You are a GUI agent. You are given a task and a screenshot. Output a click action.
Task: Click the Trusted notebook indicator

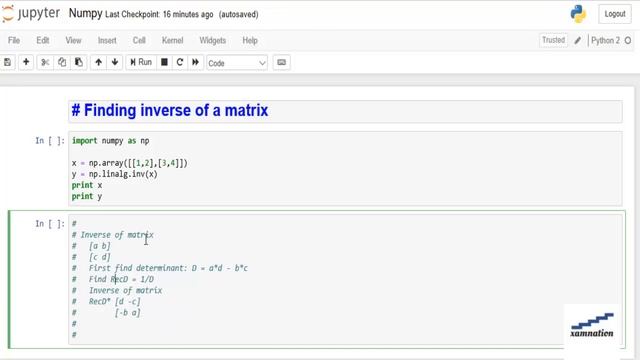pos(553,40)
